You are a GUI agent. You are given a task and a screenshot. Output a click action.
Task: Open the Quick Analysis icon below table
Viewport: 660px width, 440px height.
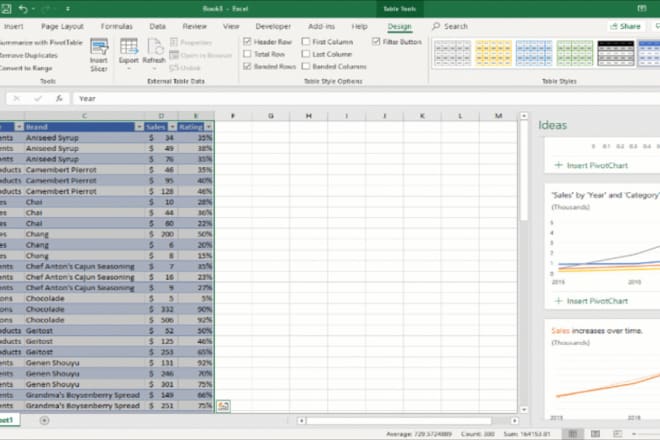tap(223, 406)
